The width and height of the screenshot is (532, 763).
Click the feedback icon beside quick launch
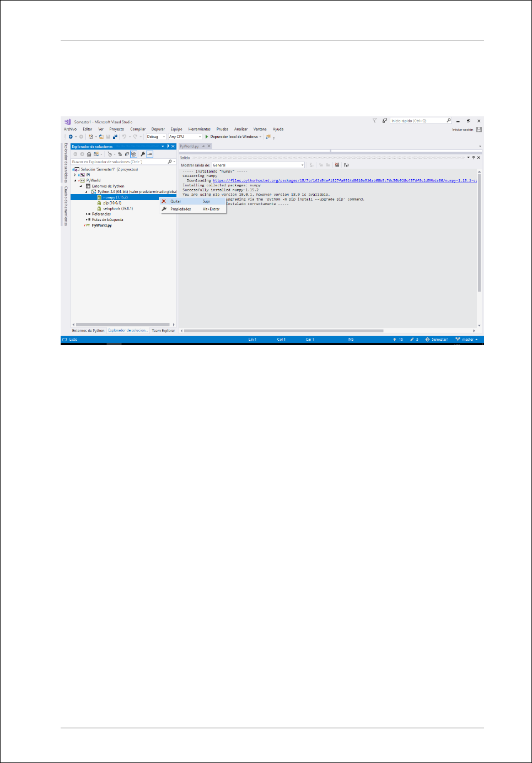click(x=385, y=120)
